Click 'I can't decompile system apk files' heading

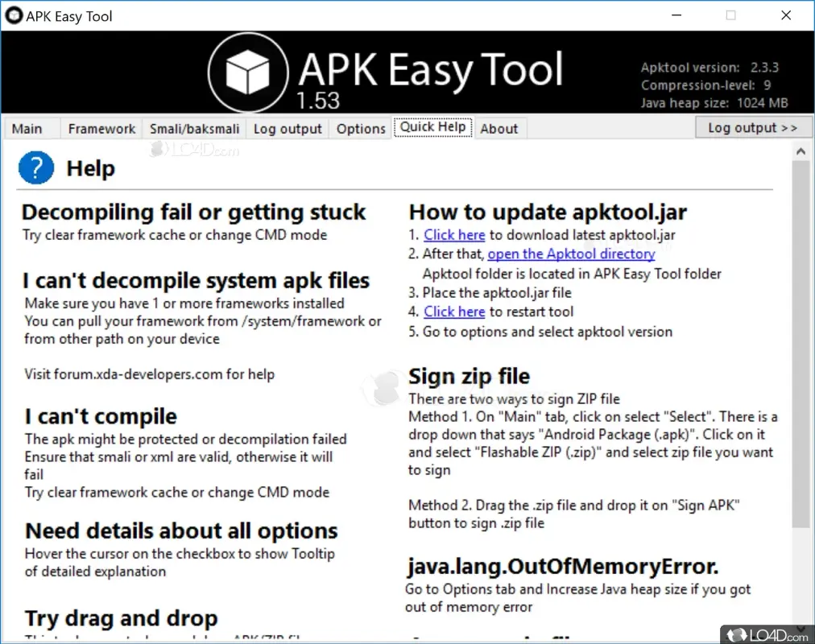[x=196, y=281]
